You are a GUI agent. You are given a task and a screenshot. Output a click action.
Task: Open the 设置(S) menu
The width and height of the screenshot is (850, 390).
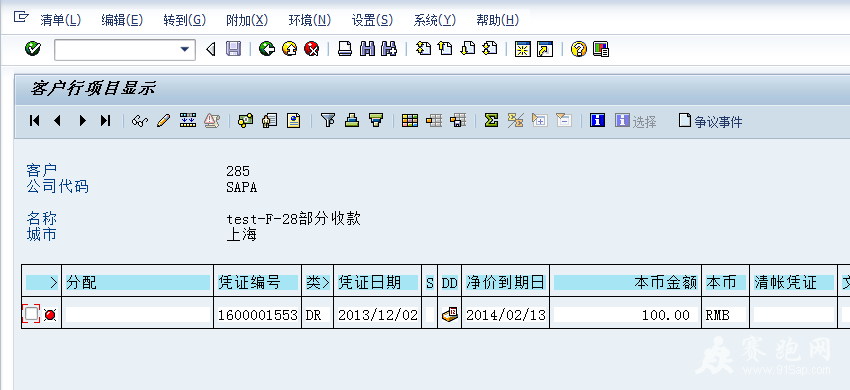click(372, 20)
